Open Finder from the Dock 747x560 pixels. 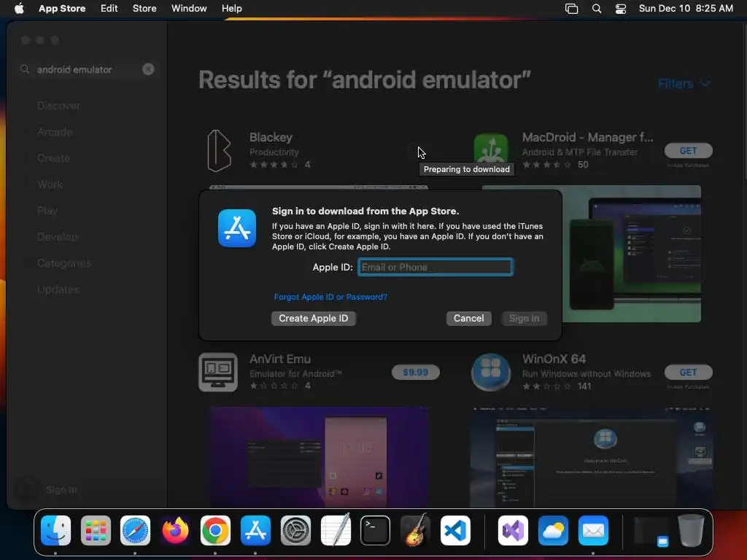click(55, 530)
